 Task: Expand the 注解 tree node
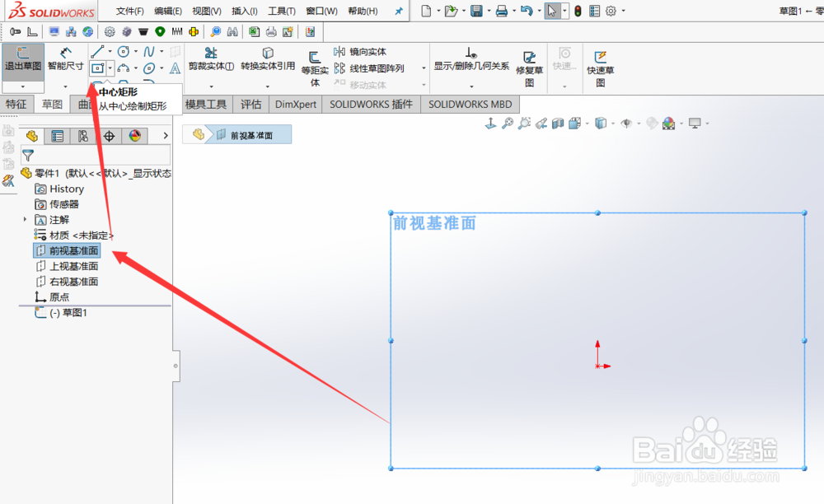25,220
